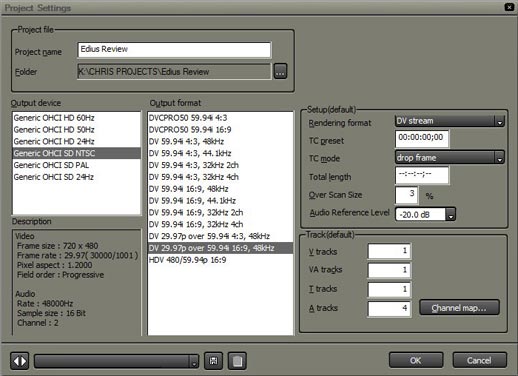
Task: Select DV 59.94i 4:3, 32kHz 2ch format
Action: [220, 165]
